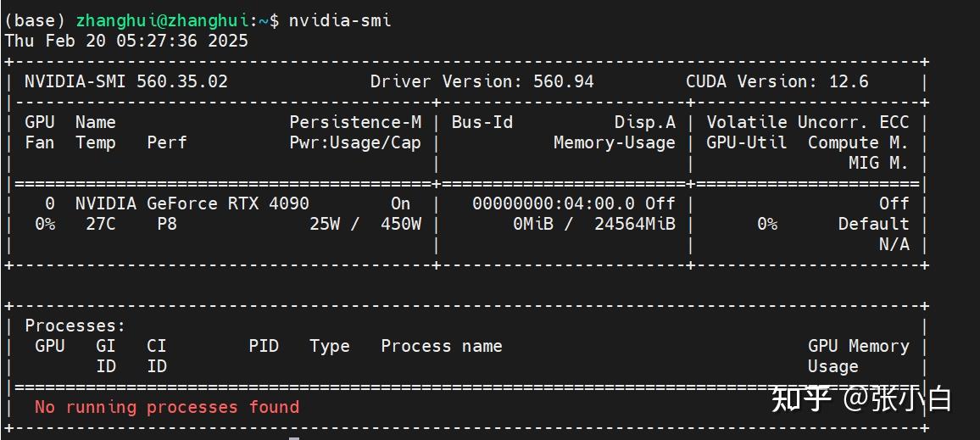This screenshot has width=980, height=440.
Task: Click the Volatile Uncorr. ECC header
Action: 807,122
